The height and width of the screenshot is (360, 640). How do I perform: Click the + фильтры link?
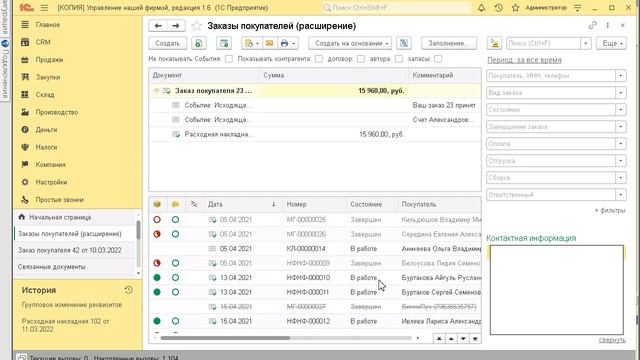tap(610, 211)
